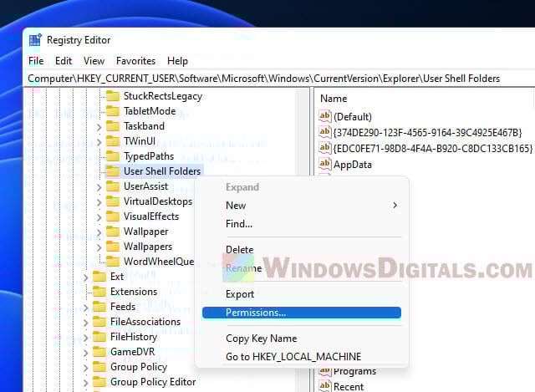Viewport: 535px width, 392px height.
Task: Click the TabletMode folder icon
Action: pos(113,111)
